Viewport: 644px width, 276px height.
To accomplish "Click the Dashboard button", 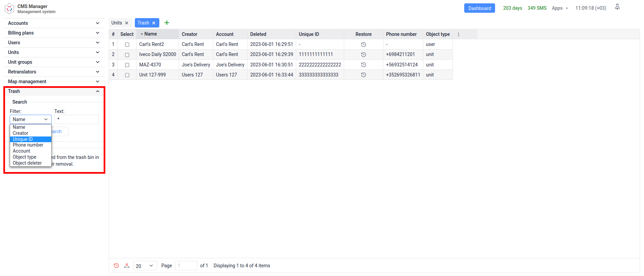I will click(x=479, y=8).
